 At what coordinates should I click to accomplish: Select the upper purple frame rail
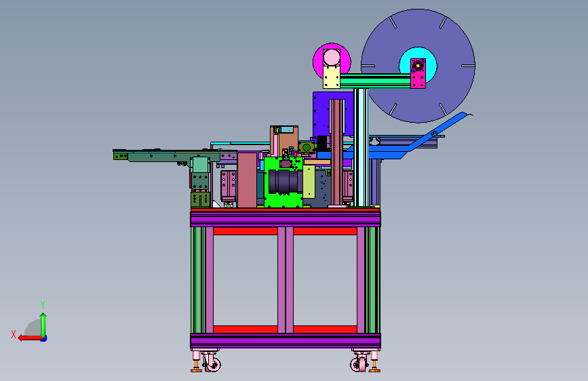point(286,219)
